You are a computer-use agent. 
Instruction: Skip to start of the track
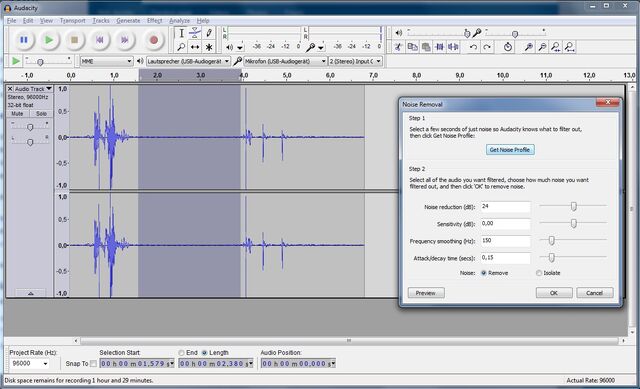pos(100,40)
